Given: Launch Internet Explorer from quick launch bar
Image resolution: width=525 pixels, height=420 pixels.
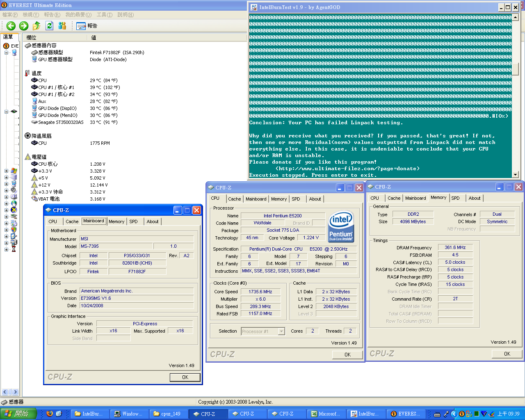Looking at the screenshot, I should coord(59,413).
